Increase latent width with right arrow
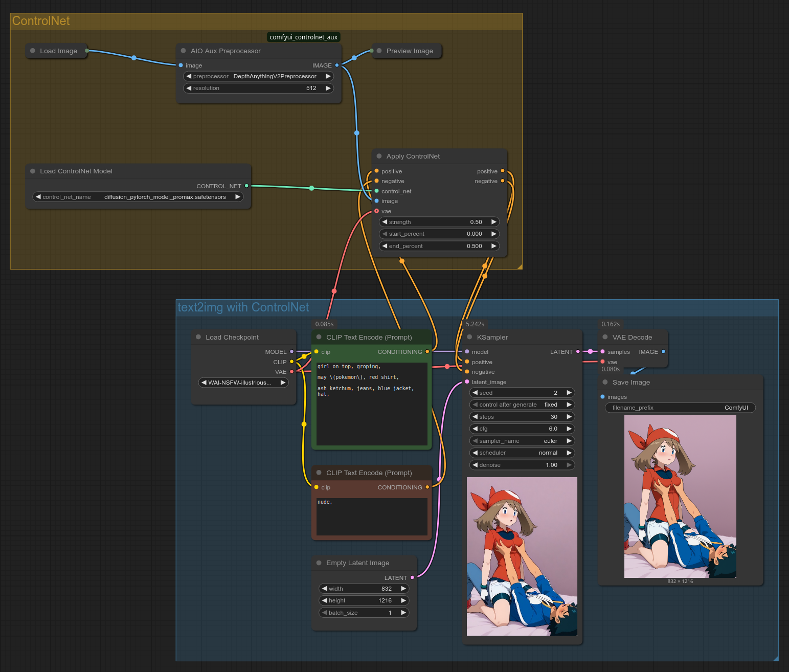 (x=403, y=589)
